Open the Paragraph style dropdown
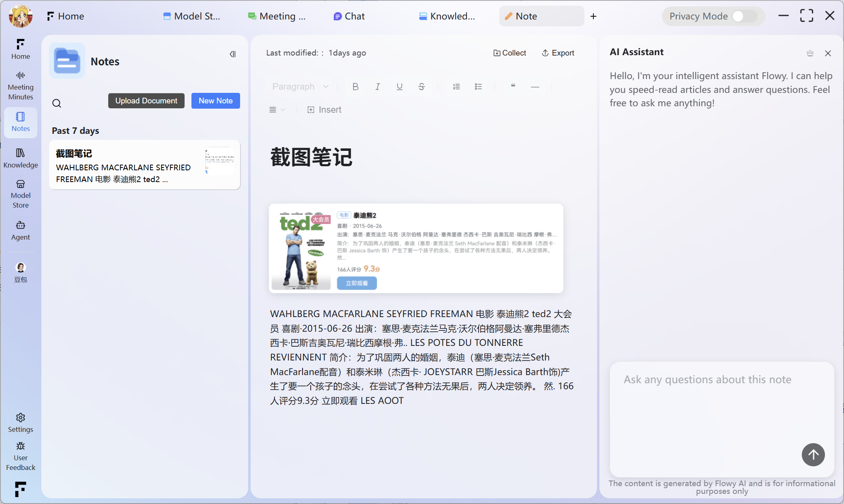 pos(300,86)
